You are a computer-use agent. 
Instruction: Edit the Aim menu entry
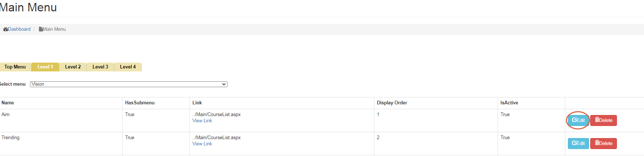pos(578,120)
